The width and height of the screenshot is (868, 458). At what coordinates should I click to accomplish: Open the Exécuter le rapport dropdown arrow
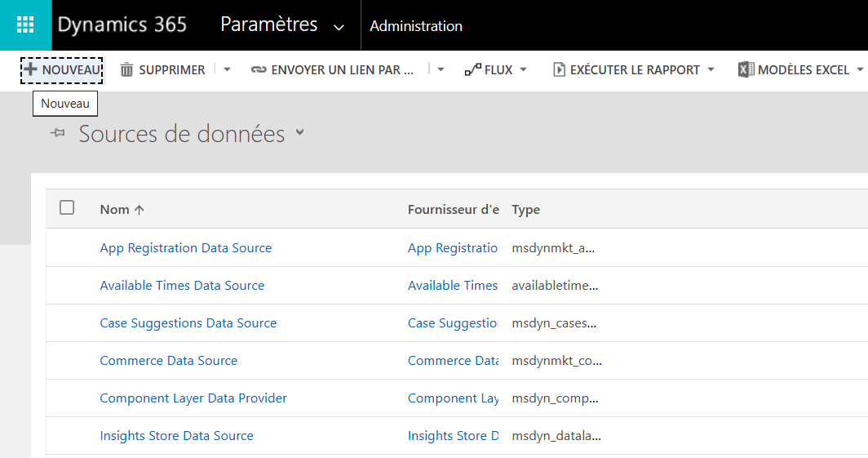coord(711,70)
